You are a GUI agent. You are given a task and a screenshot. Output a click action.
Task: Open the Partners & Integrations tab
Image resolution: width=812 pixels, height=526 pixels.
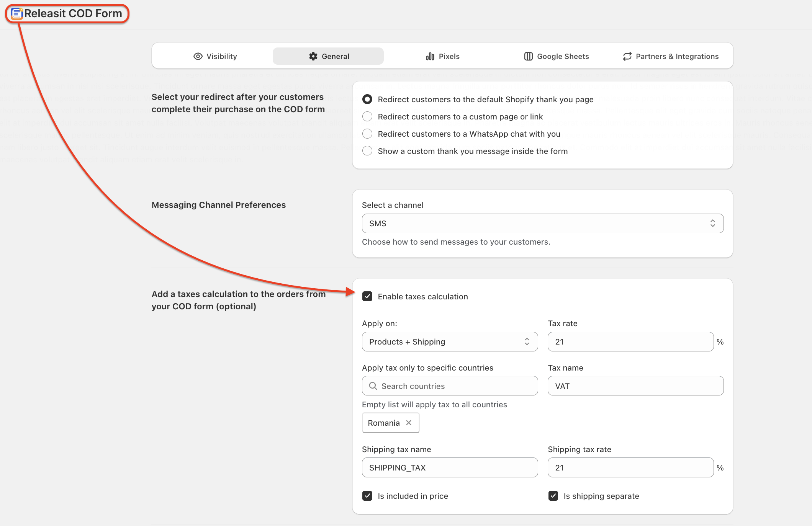pos(671,56)
